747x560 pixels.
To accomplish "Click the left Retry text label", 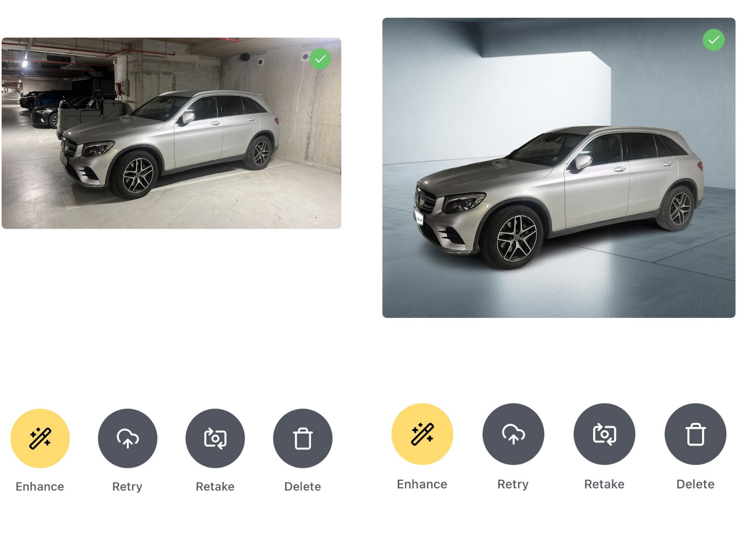I will point(127,487).
